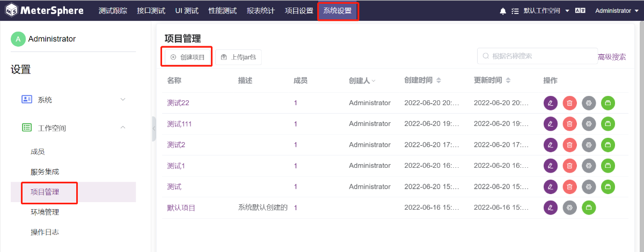Filter the 创建人 column dropdown
The image size is (644, 252).
374,80
